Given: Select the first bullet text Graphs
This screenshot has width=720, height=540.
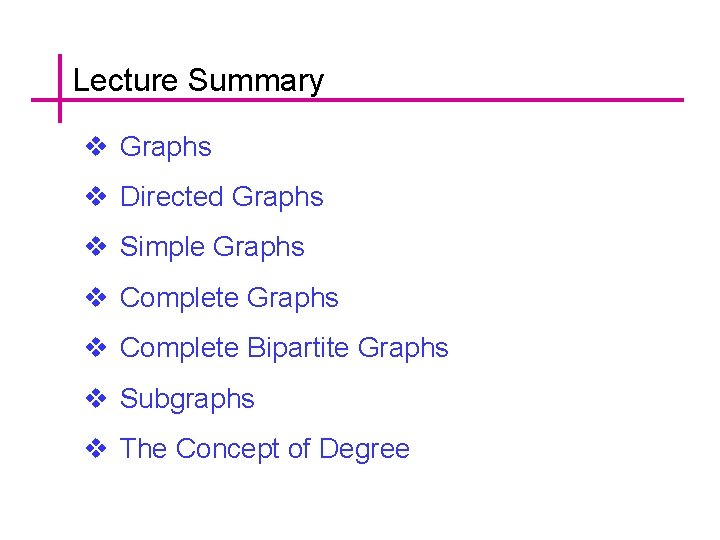Looking at the screenshot, I should [x=165, y=147].
